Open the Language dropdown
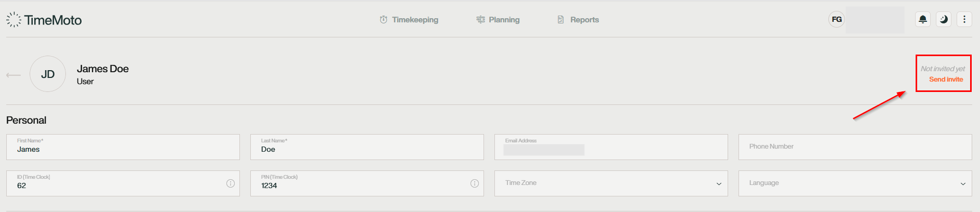 (855, 183)
